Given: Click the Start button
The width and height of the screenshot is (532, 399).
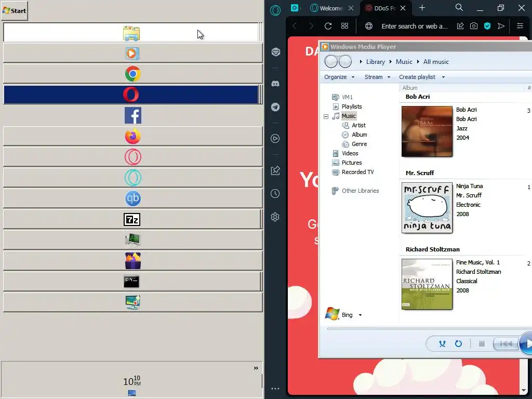Looking at the screenshot, I should (x=14, y=10).
